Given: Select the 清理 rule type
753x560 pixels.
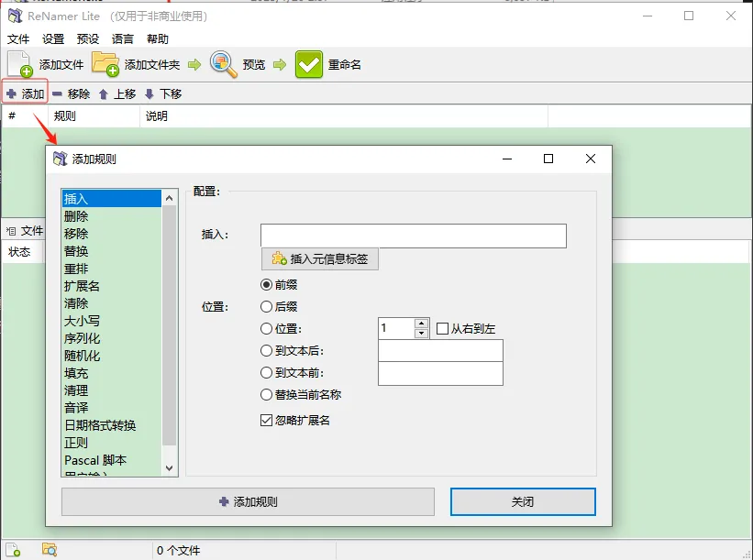Looking at the screenshot, I should coord(111,390).
